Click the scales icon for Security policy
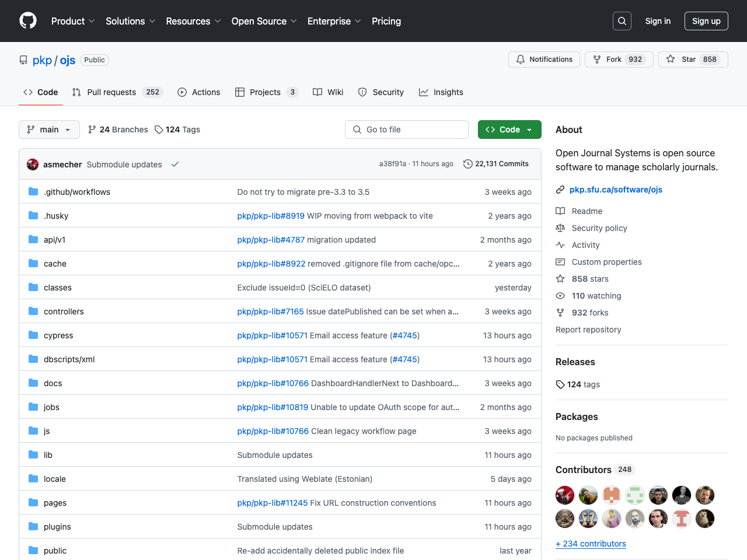This screenshot has width=747, height=560. point(560,228)
